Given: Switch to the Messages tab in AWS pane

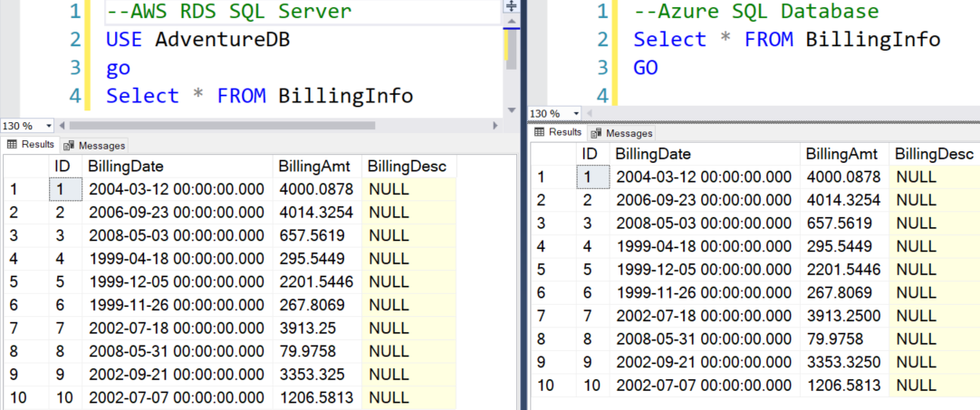Looking at the screenshot, I should point(94,146).
